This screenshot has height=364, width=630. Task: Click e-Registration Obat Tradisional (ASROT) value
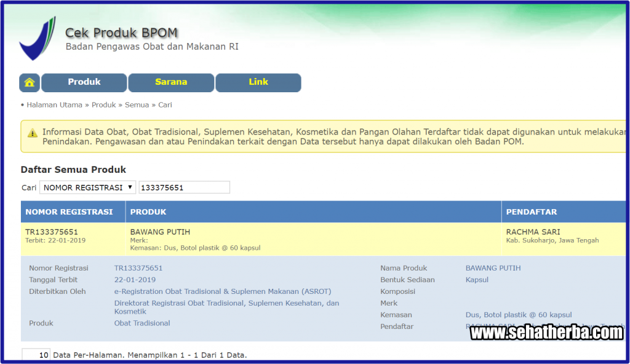point(223,291)
